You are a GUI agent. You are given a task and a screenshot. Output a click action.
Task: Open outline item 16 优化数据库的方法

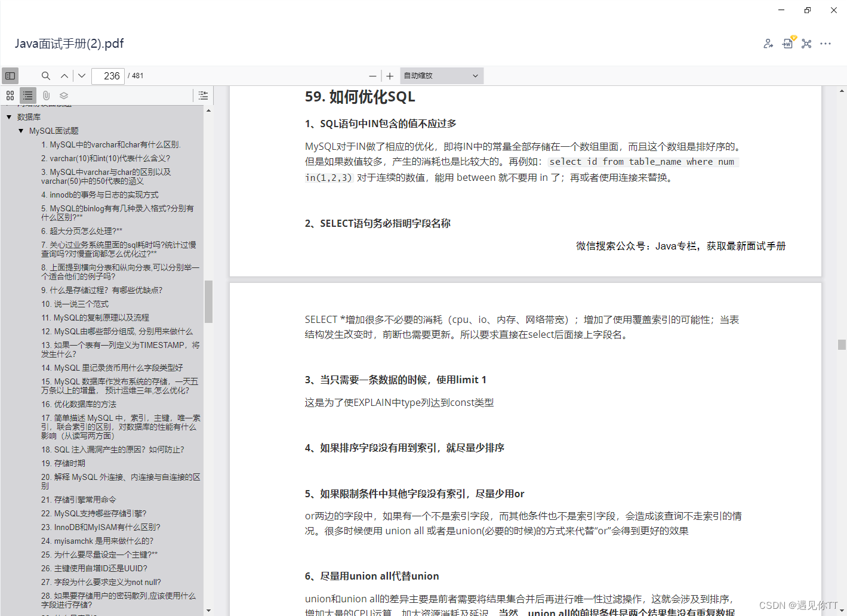(79, 404)
